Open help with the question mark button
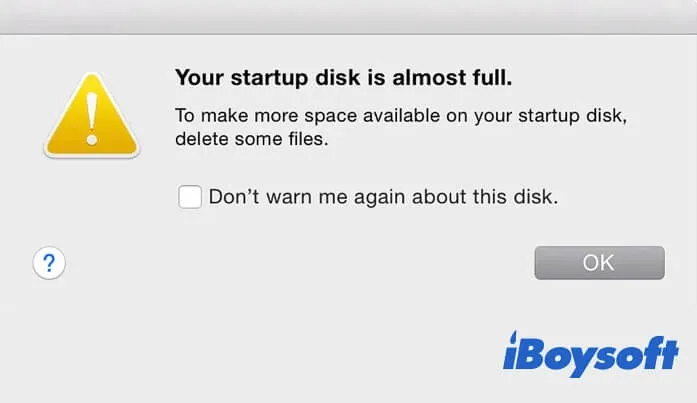This screenshot has height=403, width=697. point(49,263)
